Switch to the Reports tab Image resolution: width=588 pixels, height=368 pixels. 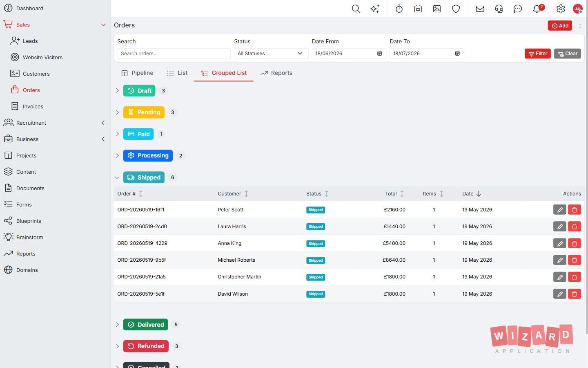pyautogui.click(x=276, y=73)
